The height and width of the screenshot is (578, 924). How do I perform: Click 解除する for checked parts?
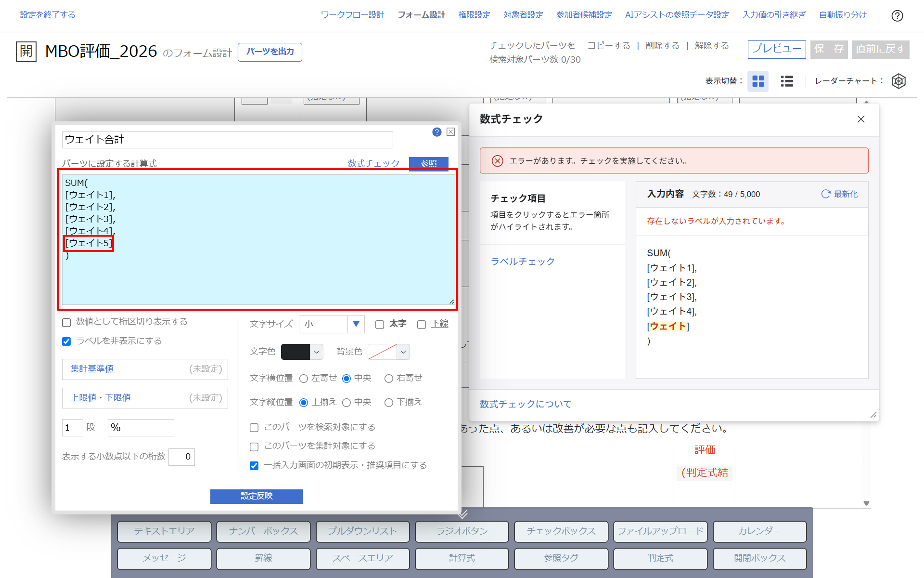[x=712, y=46]
